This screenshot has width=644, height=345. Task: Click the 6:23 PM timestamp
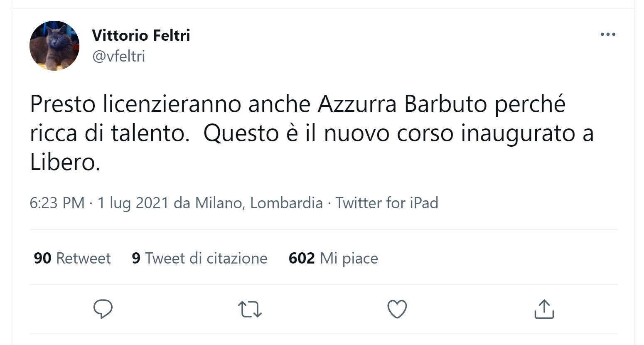tap(57, 203)
